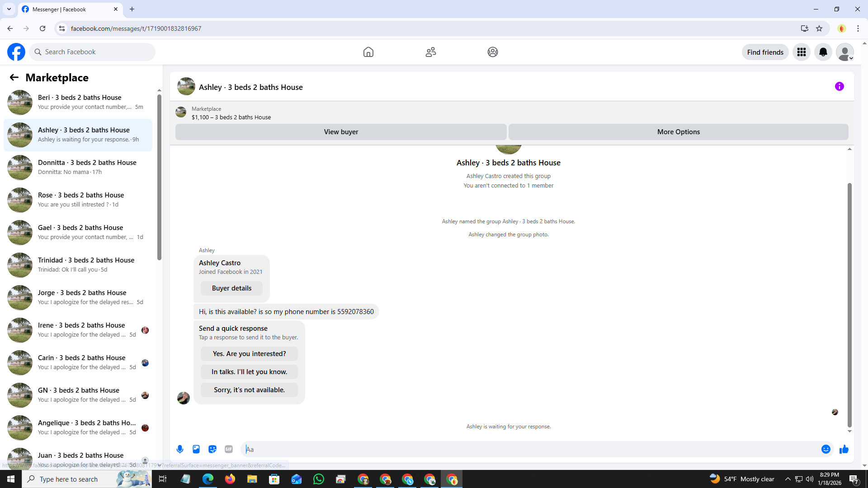Expand the account profile menu
Viewport: 868px width, 488px height.
(844, 52)
